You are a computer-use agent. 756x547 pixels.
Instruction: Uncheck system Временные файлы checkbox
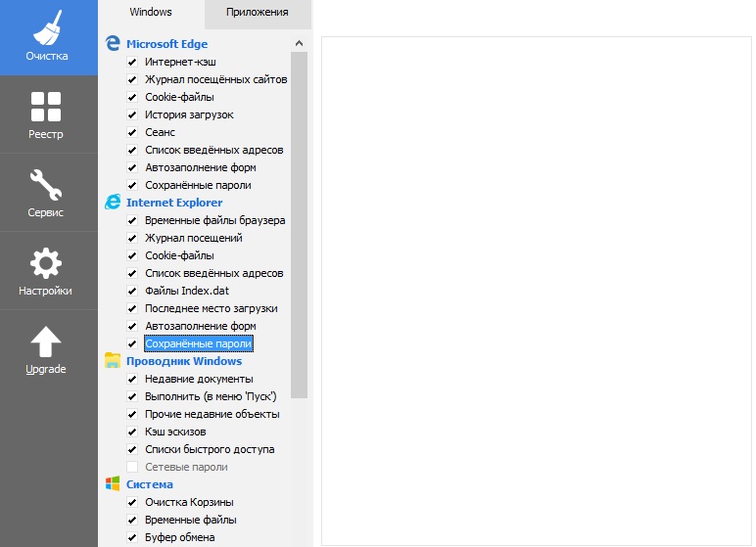click(132, 520)
